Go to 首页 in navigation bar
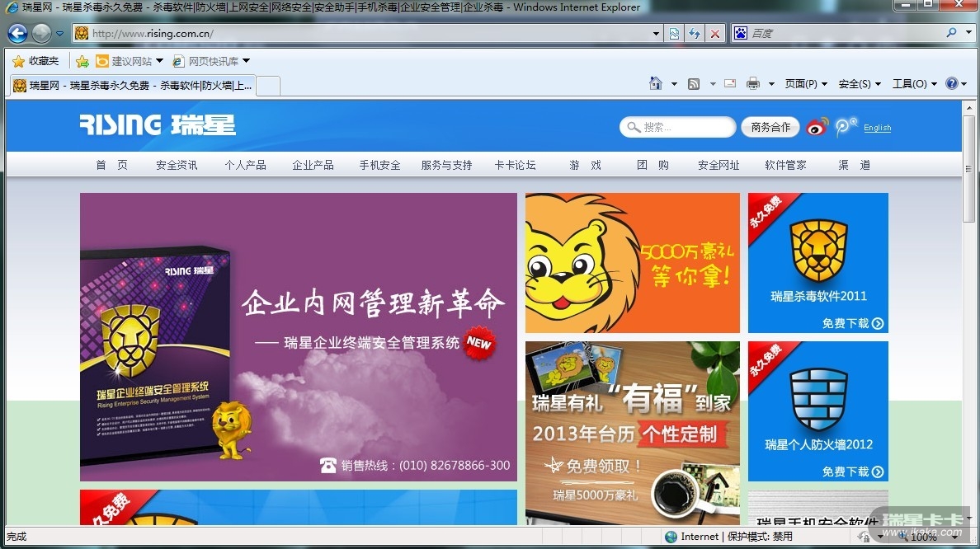 tap(112, 165)
